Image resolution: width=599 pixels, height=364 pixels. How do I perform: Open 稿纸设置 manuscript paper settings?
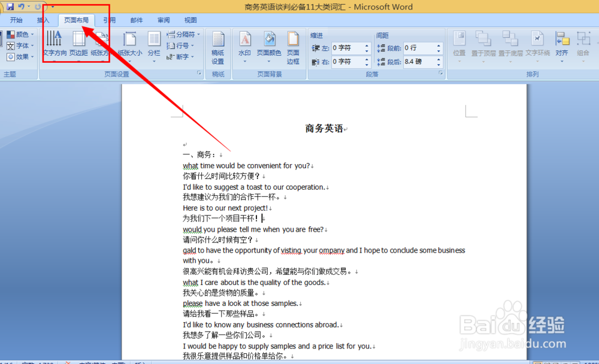tap(218, 47)
